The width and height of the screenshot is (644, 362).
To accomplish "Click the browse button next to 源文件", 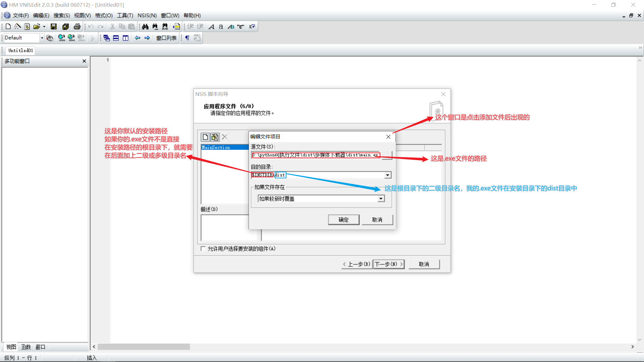I will coord(387,155).
